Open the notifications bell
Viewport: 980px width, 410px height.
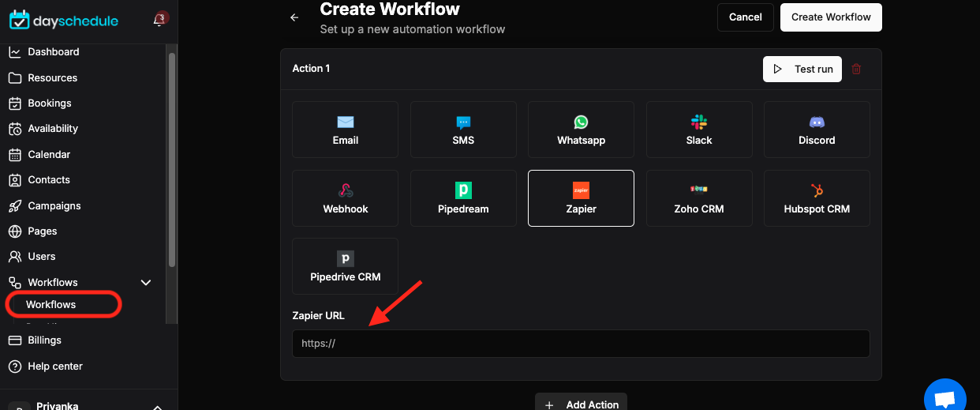pos(159,20)
